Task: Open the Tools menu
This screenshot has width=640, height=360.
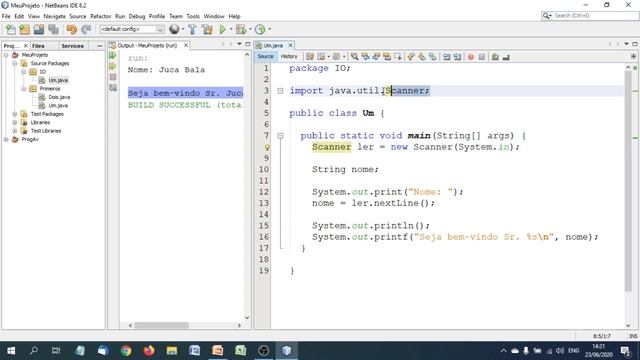Action: [193, 16]
